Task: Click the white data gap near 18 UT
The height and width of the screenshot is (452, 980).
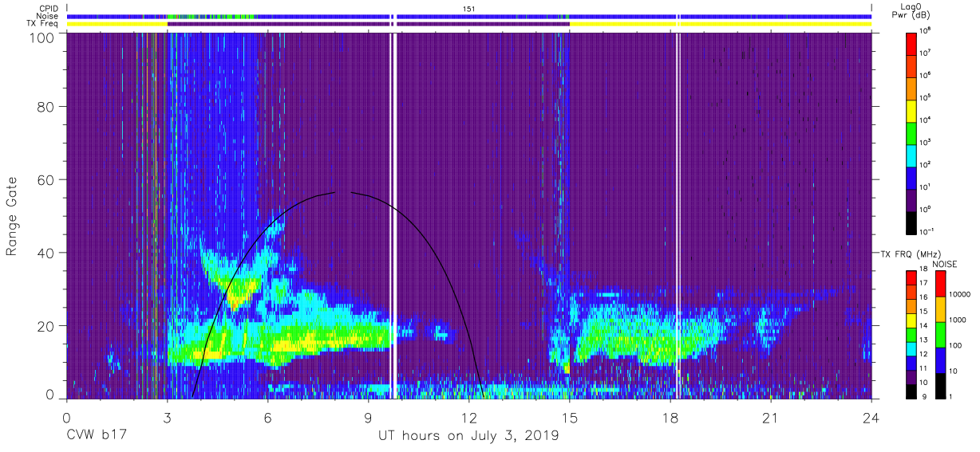Action: click(x=678, y=215)
